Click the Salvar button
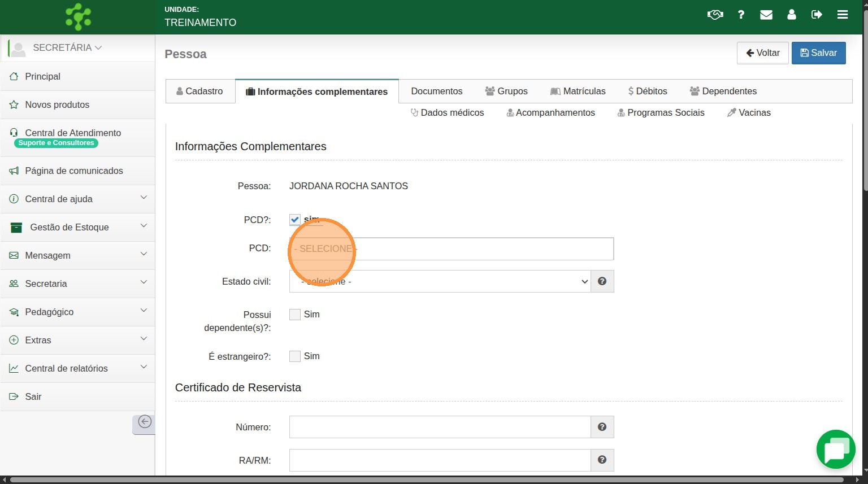This screenshot has height=484, width=868. tap(818, 53)
